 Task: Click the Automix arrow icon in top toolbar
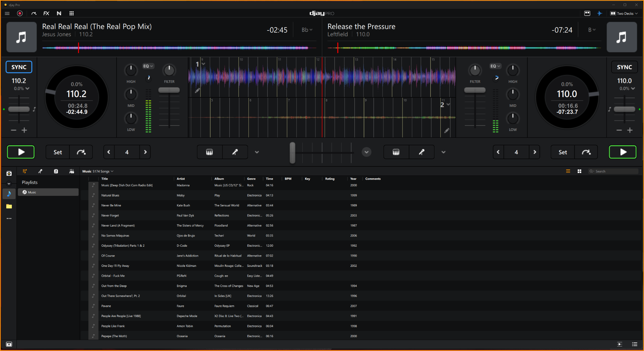34,14
